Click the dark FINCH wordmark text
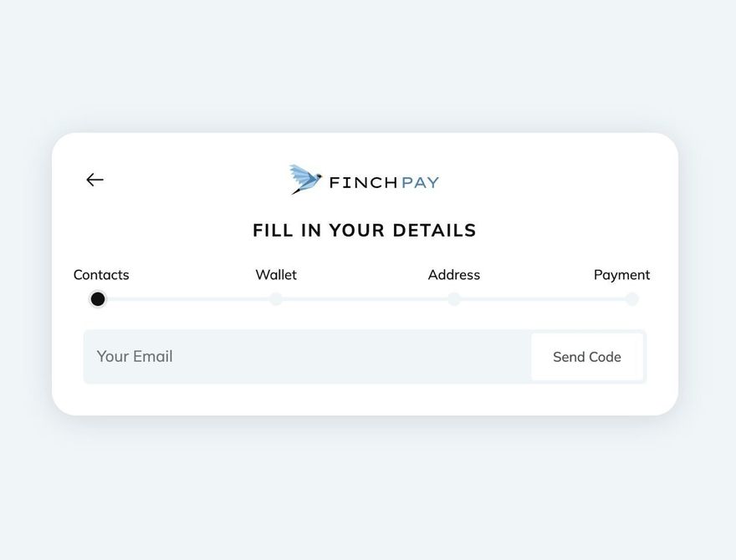 tap(363, 182)
